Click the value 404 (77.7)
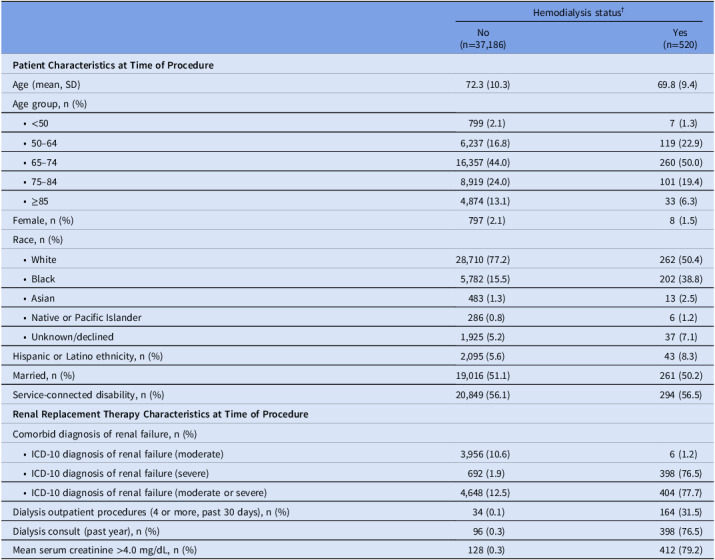The height and width of the screenshot is (560, 715). pos(681,493)
